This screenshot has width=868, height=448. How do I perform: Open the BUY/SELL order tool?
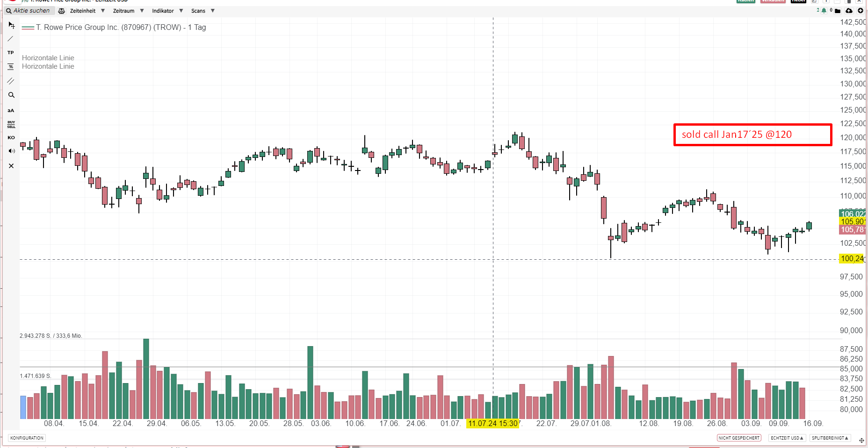pyautogui.click(x=11, y=124)
